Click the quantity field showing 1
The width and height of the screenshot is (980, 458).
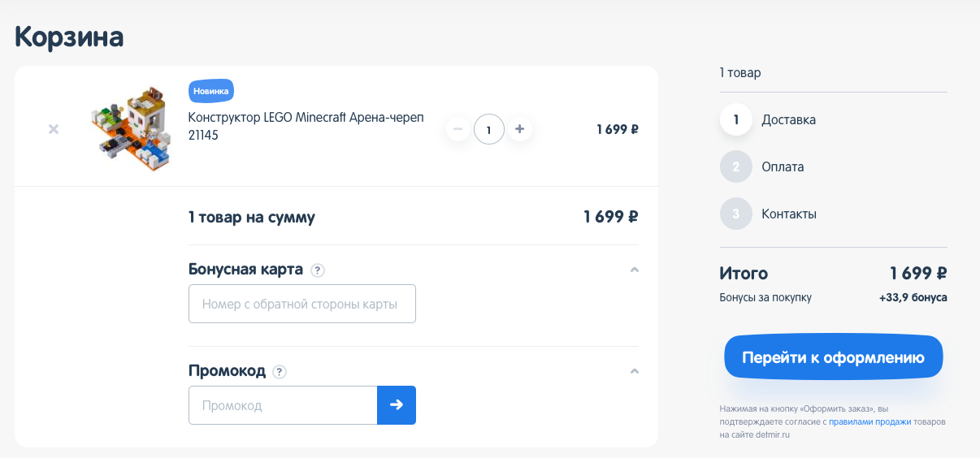(x=489, y=129)
